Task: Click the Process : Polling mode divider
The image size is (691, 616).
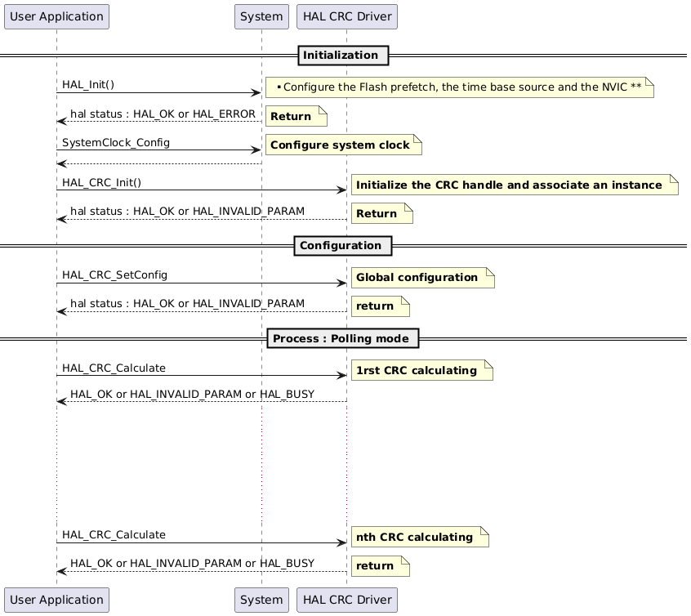Action: point(342,338)
